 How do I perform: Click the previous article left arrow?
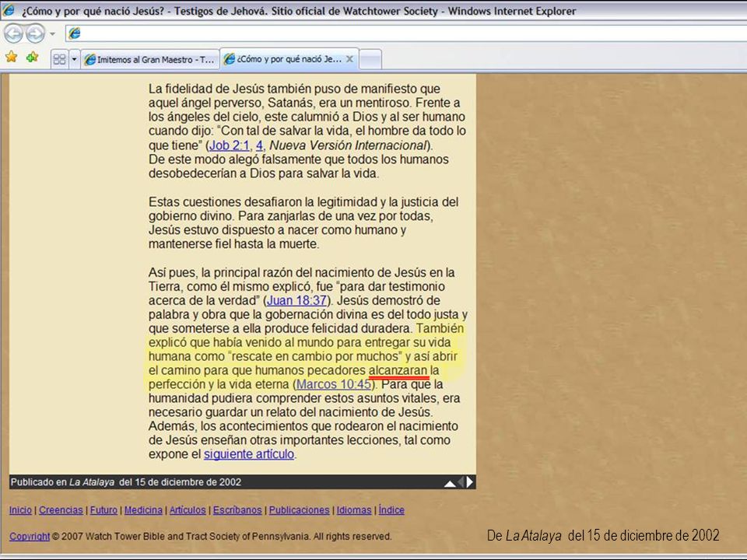point(461,482)
